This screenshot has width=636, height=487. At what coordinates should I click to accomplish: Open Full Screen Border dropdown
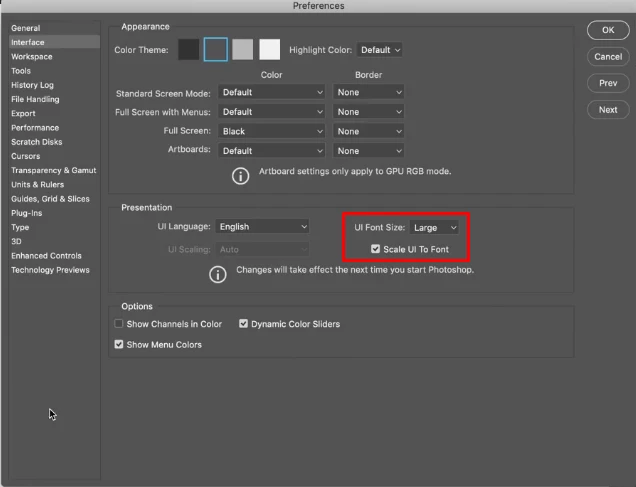(368, 131)
